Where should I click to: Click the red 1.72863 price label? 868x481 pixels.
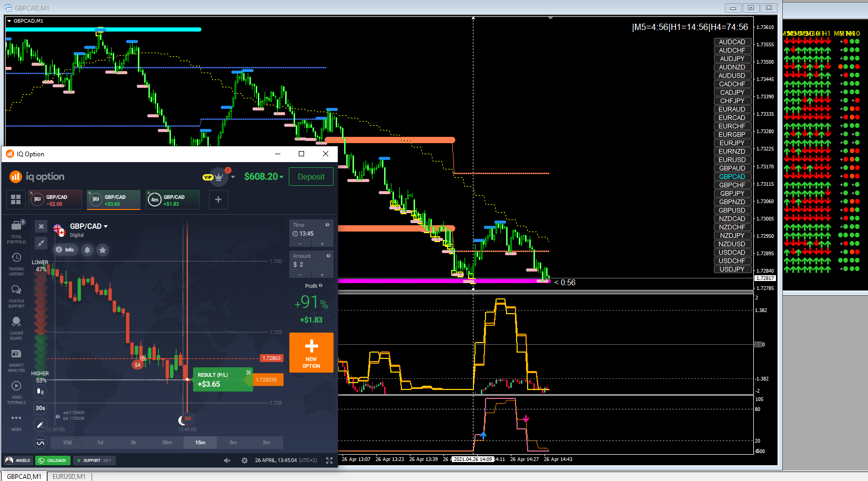(272, 358)
